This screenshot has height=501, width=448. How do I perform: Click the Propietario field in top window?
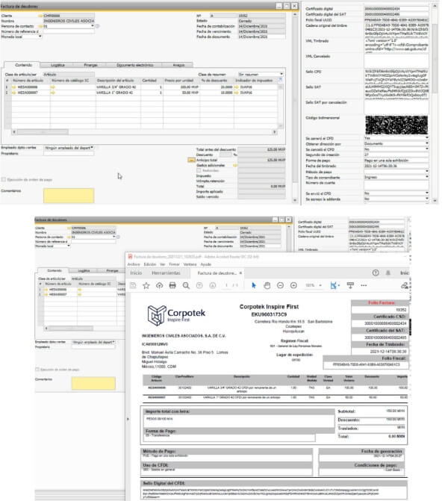click(x=69, y=153)
